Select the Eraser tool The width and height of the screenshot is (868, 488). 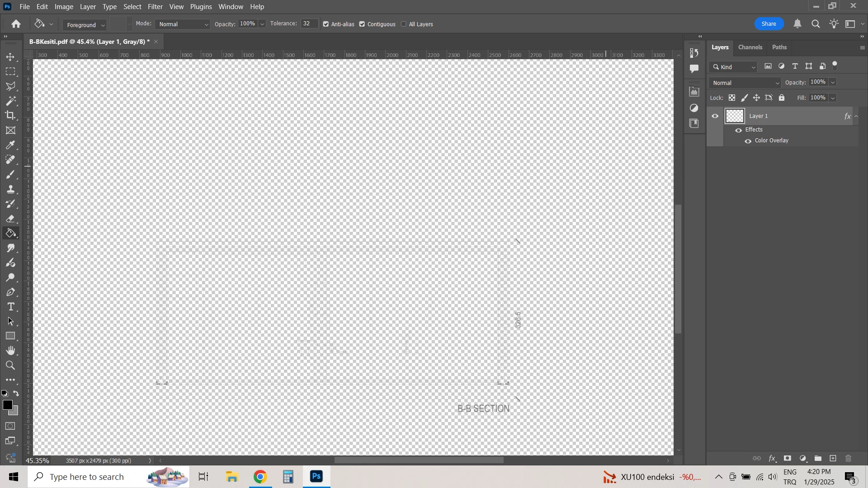(x=10, y=219)
